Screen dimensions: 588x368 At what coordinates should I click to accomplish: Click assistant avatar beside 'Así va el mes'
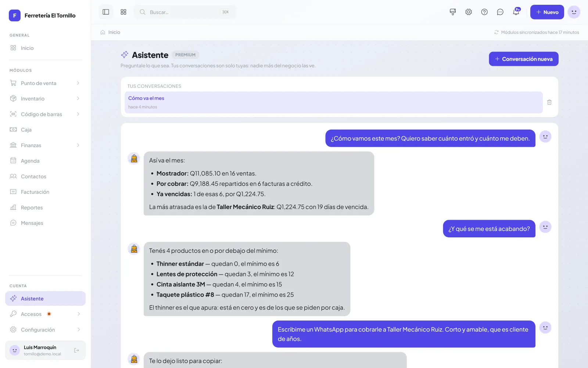click(134, 159)
